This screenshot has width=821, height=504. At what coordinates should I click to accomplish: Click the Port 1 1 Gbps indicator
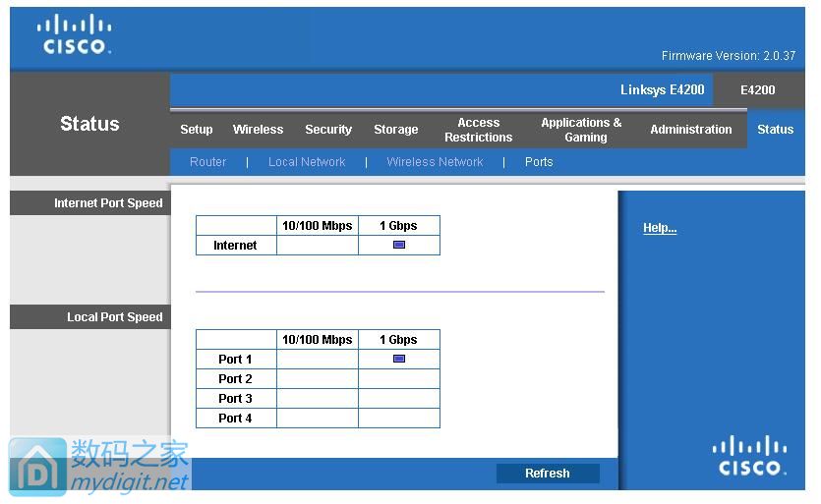(399, 359)
